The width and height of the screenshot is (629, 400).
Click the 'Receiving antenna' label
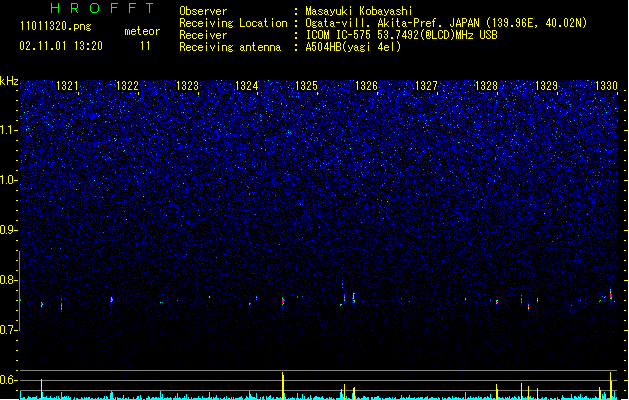point(230,47)
